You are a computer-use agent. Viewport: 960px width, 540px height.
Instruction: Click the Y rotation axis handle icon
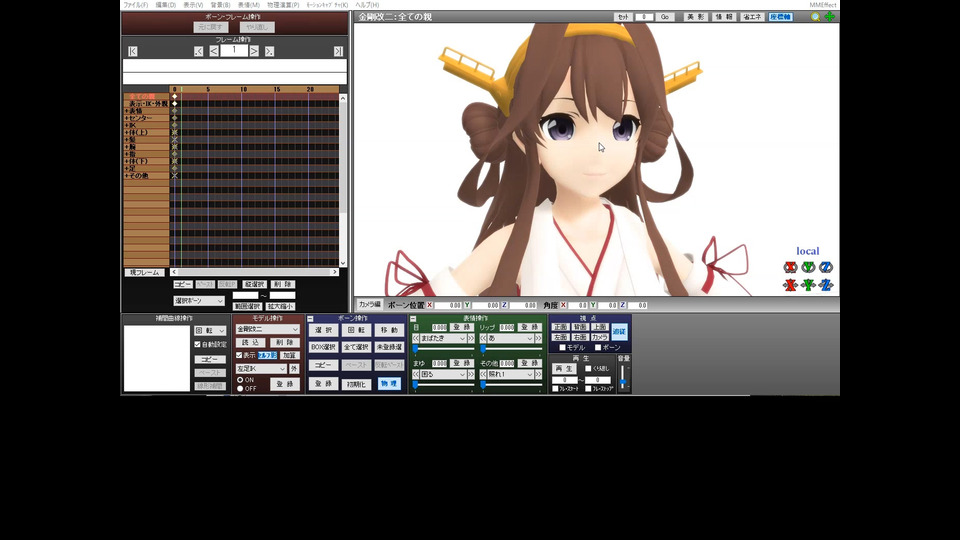808,267
